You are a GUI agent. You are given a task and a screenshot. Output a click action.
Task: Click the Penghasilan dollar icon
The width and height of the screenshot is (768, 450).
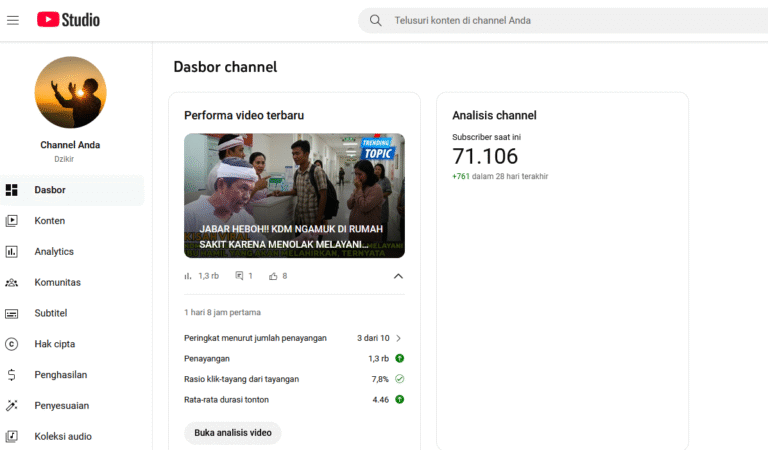tap(12, 375)
